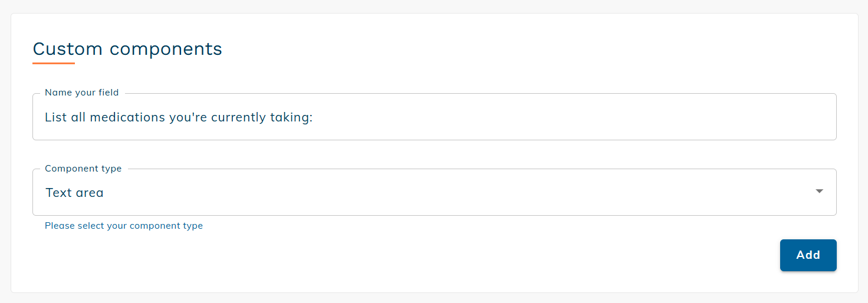The height and width of the screenshot is (303, 868).
Task: Click the "Name your field" label
Action: click(x=81, y=93)
